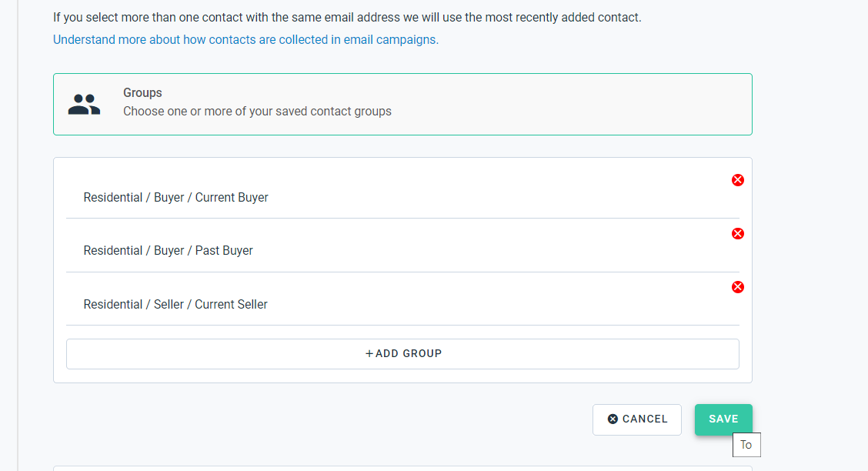The image size is (868, 471).
Task: Click 'Choose one or more' Groups description
Action: pyautogui.click(x=257, y=112)
